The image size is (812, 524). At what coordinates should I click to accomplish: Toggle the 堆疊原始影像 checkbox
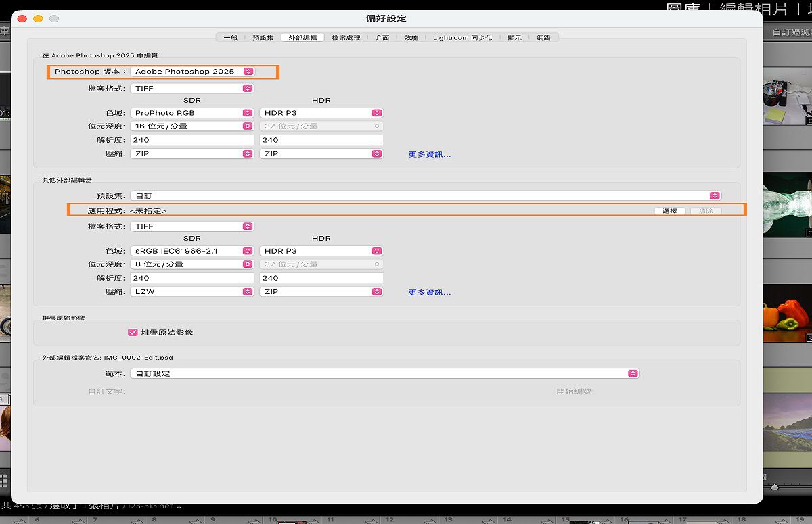[133, 332]
